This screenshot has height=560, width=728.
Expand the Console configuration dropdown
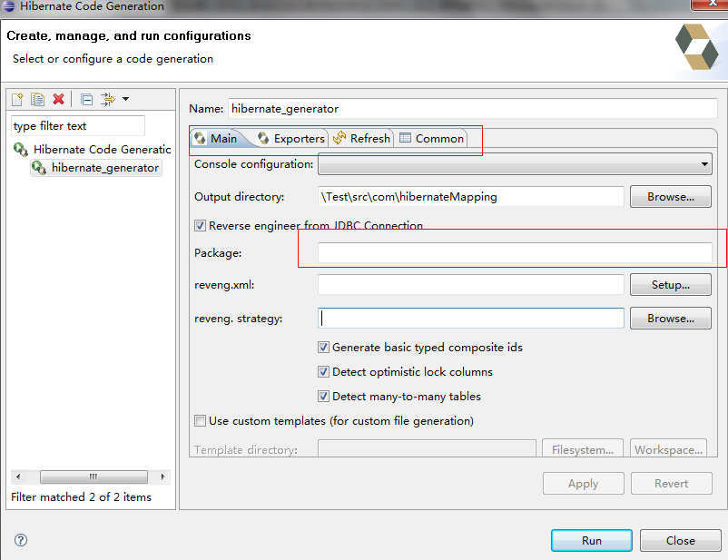tap(515, 164)
